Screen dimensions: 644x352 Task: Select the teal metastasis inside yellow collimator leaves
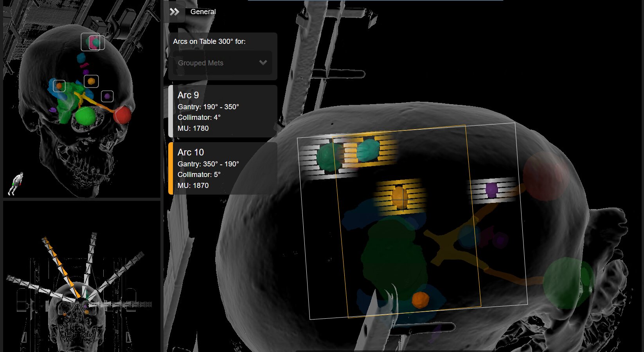(368, 150)
